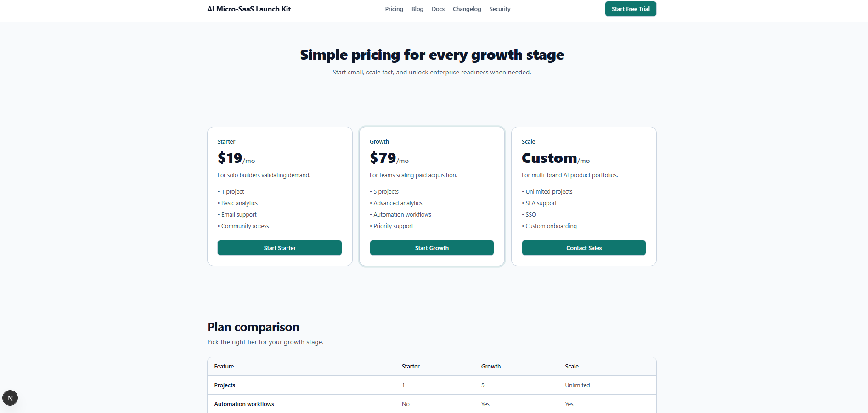Click the Starter column header in table

(411, 367)
